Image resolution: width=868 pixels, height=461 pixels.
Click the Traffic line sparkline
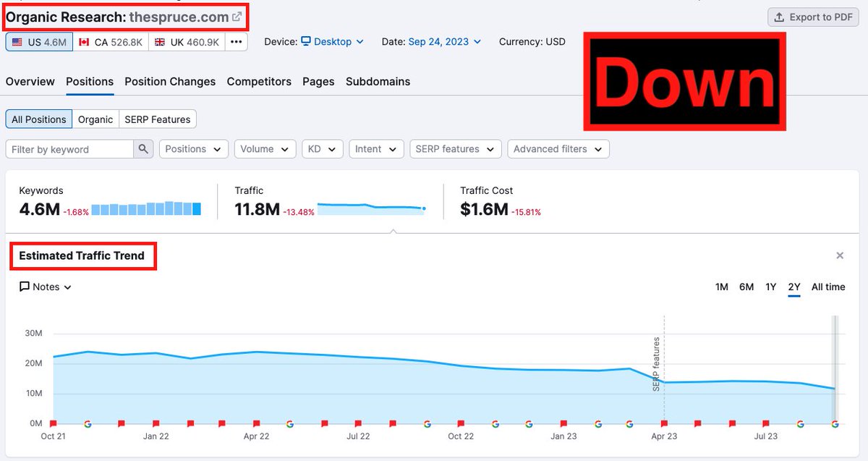pos(371,208)
